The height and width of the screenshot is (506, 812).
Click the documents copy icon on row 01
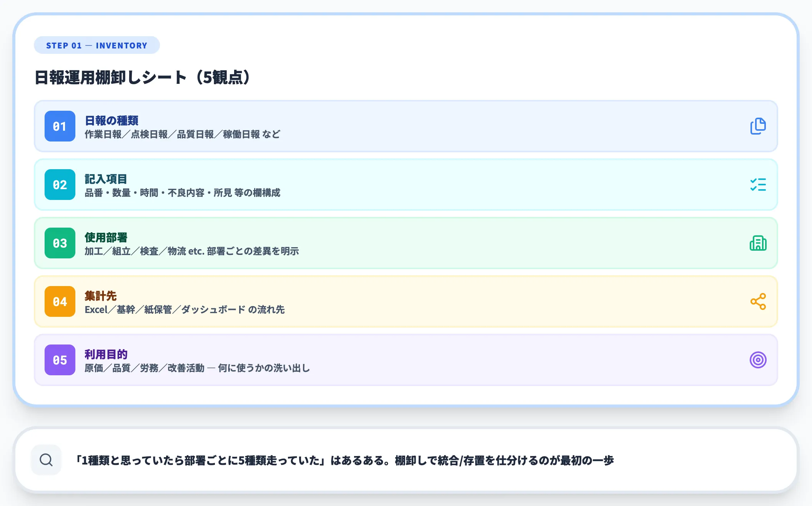point(758,126)
